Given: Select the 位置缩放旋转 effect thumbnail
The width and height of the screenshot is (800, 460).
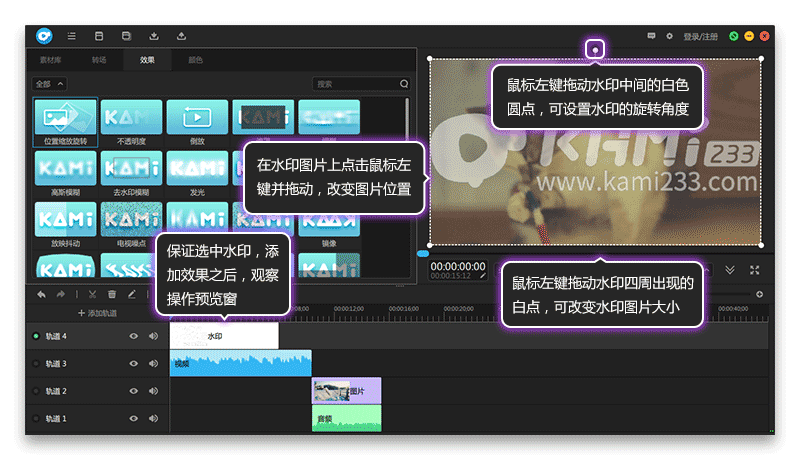Looking at the screenshot, I should coord(65,122).
